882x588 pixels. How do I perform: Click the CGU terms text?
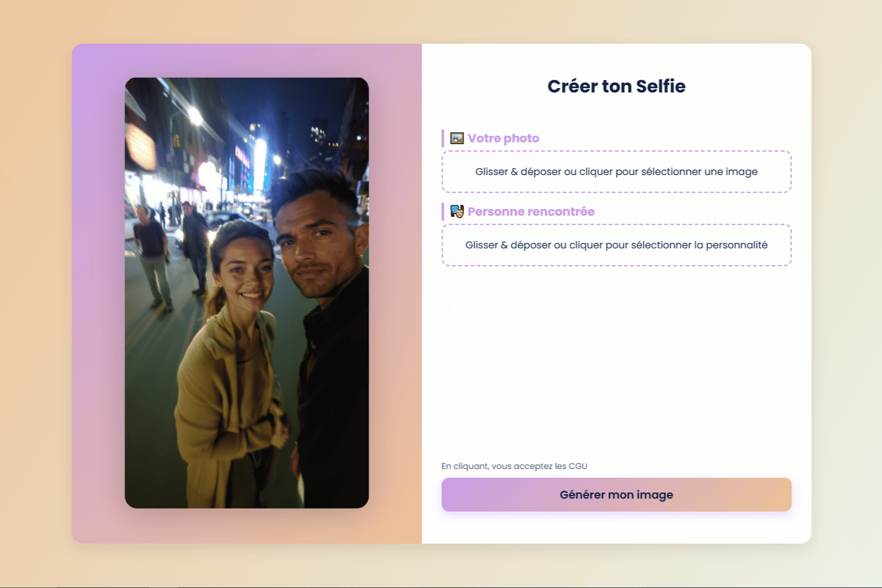coord(514,466)
